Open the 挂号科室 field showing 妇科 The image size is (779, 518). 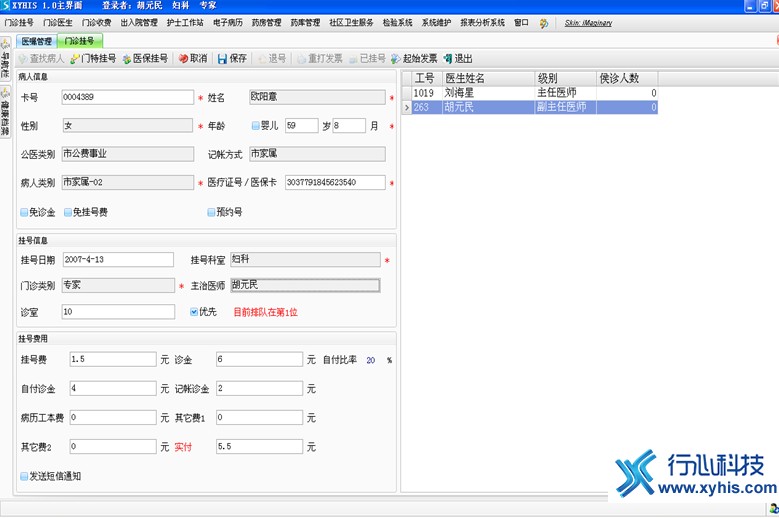coord(306,260)
